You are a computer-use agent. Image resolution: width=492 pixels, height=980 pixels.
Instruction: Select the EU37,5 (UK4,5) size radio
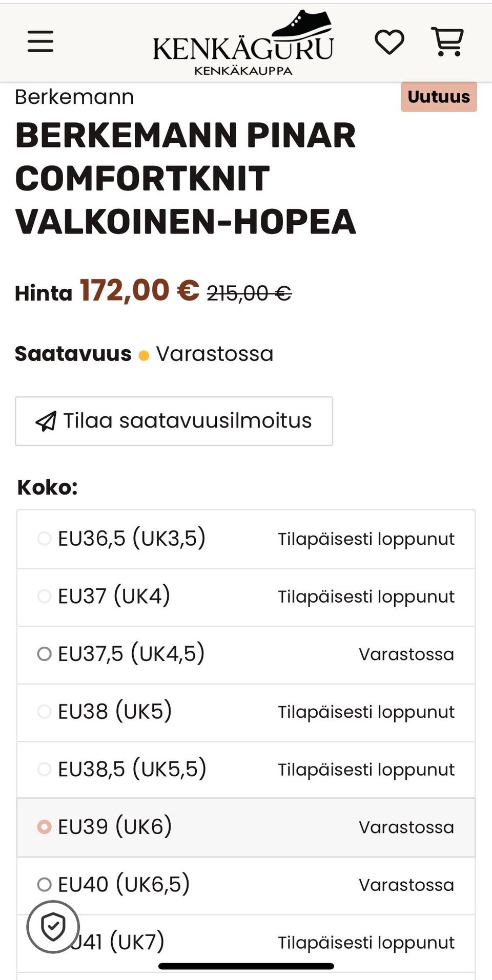[x=45, y=654]
